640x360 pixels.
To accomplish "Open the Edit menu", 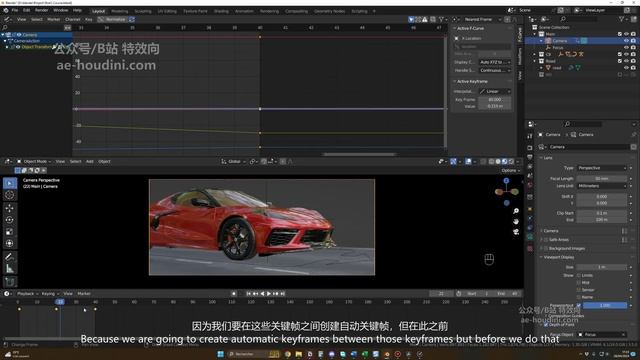I will click(27, 10).
